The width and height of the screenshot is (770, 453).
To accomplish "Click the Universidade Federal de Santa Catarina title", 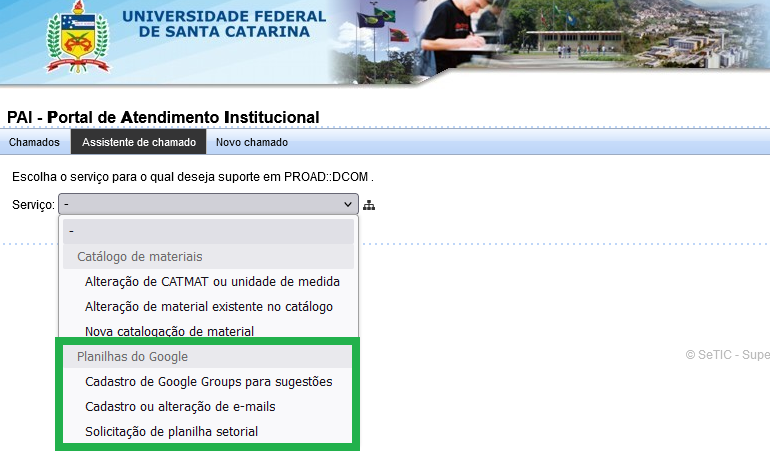I will [x=222, y=24].
